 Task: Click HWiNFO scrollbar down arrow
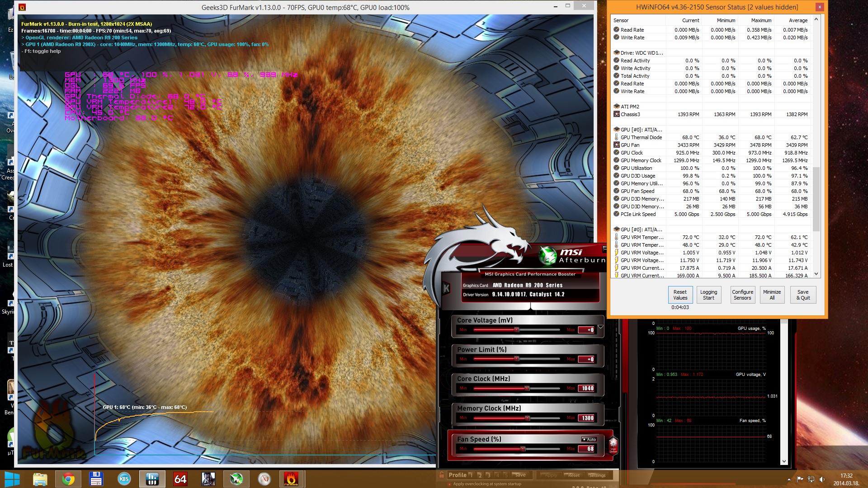[x=816, y=274]
